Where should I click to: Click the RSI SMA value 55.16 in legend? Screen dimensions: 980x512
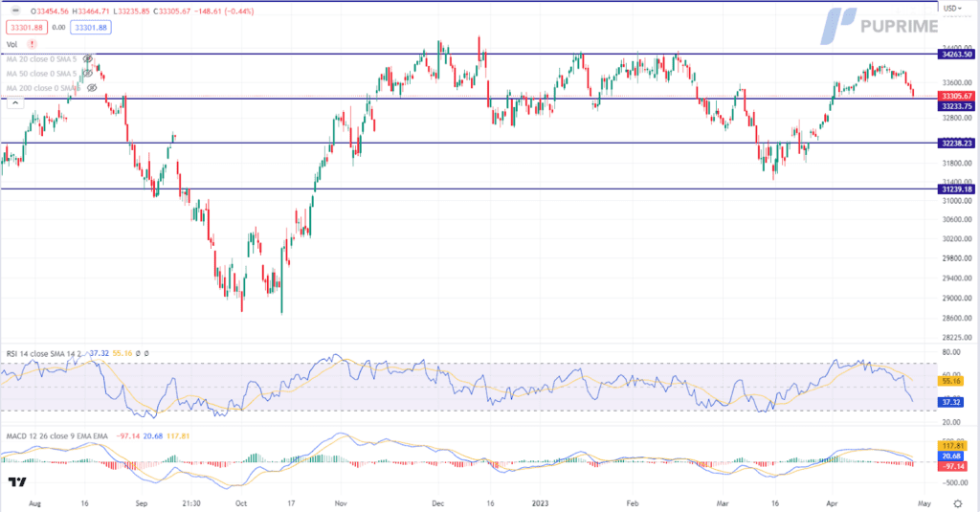122,353
